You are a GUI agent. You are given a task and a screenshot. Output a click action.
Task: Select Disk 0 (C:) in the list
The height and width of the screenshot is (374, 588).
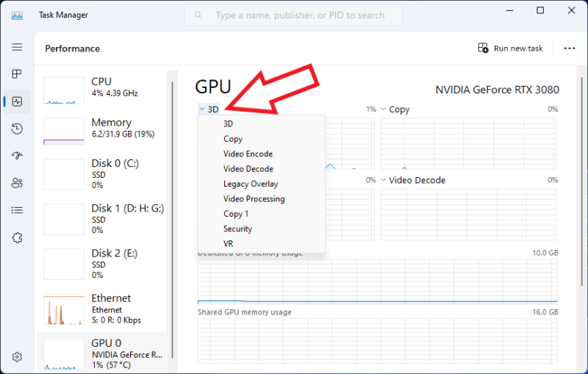[101, 174]
